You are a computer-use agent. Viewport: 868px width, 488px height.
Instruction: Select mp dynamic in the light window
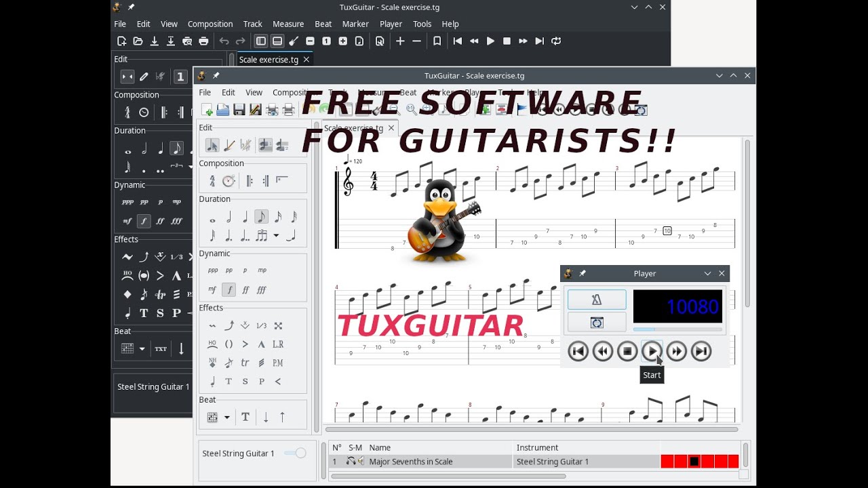tap(262, 270)
